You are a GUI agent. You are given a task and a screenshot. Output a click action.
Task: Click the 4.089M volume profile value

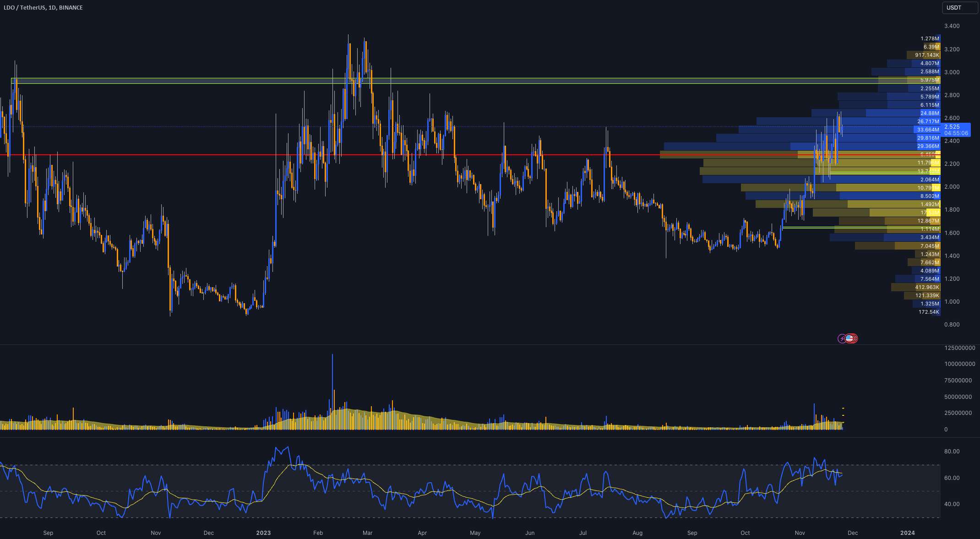930,271
